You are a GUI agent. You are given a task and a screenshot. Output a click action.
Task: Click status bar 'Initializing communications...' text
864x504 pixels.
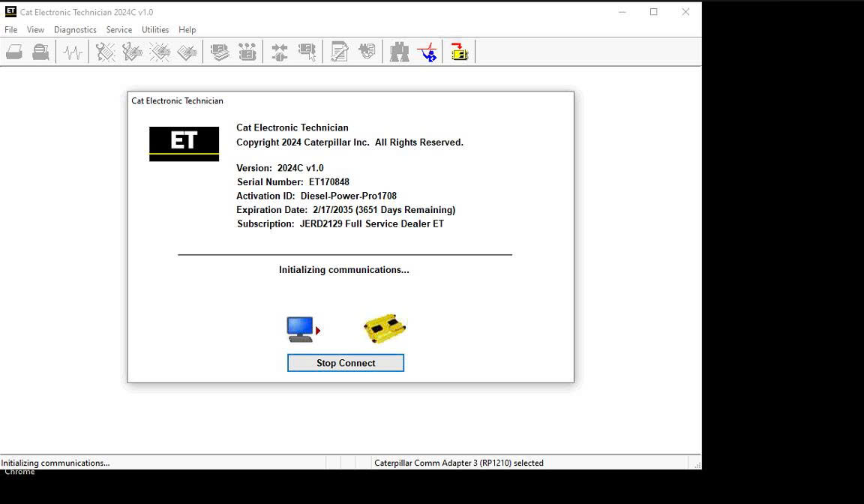pyautogui.click(x=55, y=463)
